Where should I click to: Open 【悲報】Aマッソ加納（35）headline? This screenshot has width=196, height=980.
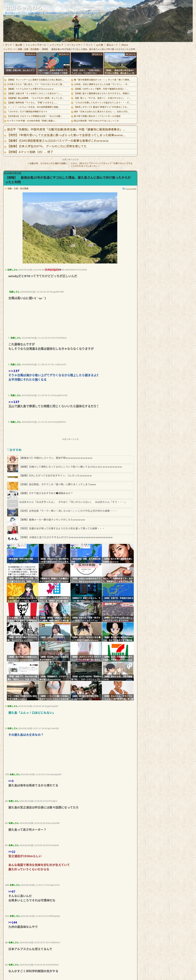(x=30, y=151)
